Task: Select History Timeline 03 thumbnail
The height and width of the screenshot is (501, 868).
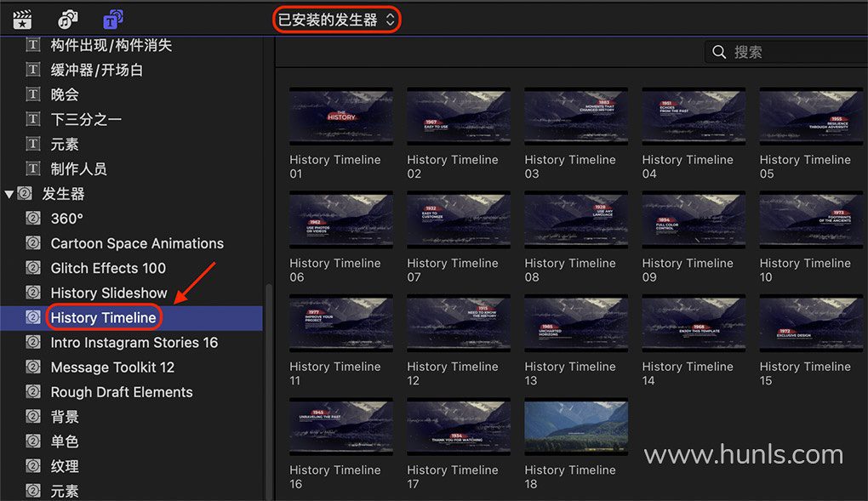Action: (576, 117)
